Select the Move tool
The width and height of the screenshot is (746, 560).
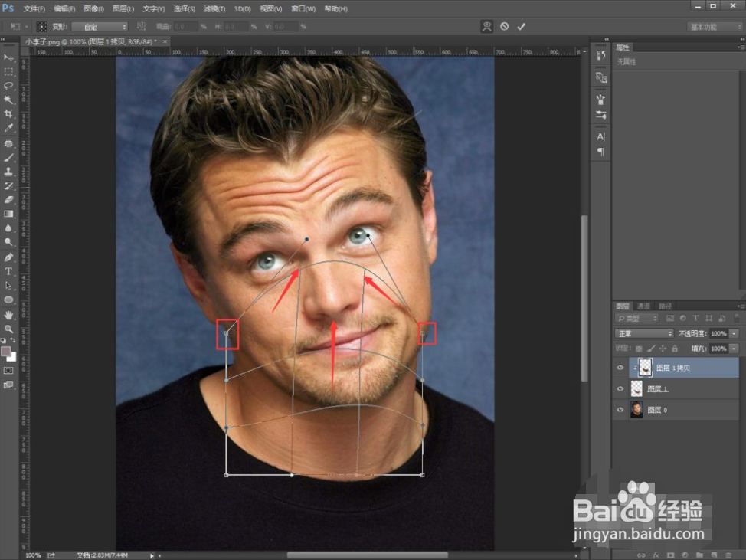[x=8, y=57]
